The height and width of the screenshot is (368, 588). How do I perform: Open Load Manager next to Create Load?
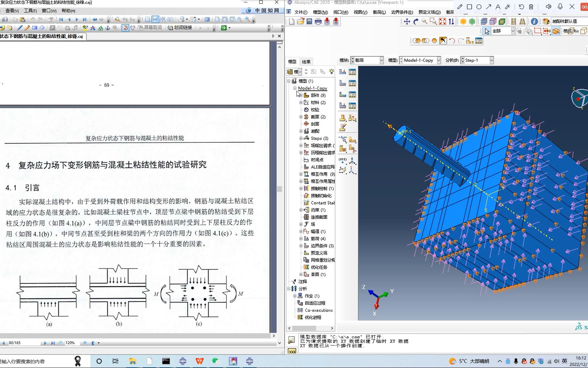(x=353, y=72)
